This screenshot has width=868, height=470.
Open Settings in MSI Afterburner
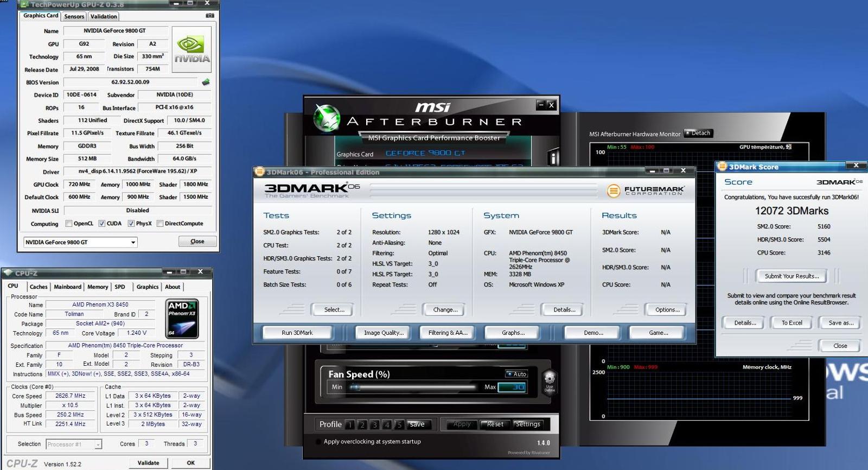(x=528, y=424)
